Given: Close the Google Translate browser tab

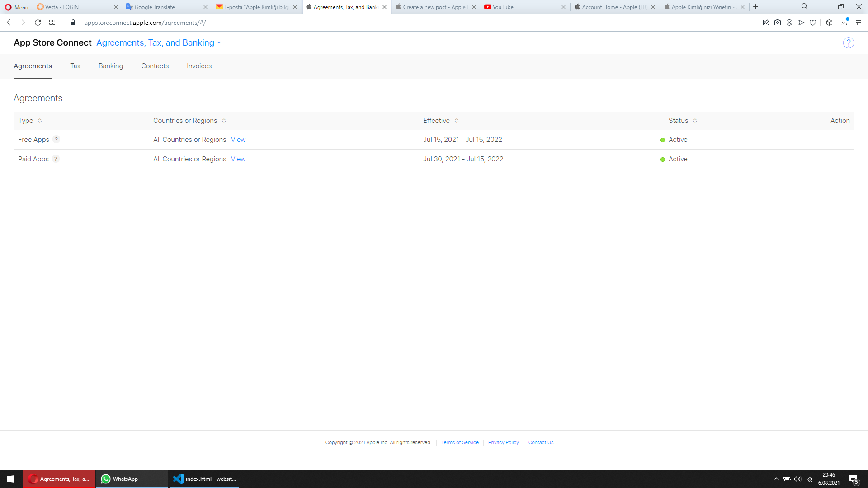Looking at the screenshot, I should [205, 7].
